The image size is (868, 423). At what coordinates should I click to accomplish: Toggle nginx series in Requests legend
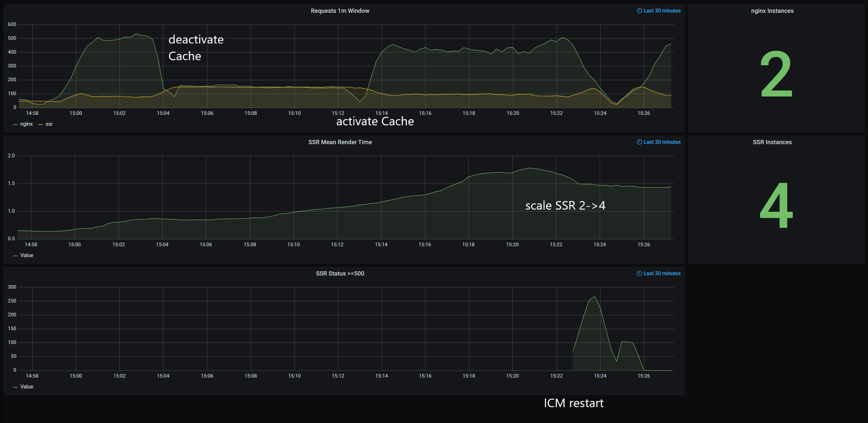pos(26,124)
